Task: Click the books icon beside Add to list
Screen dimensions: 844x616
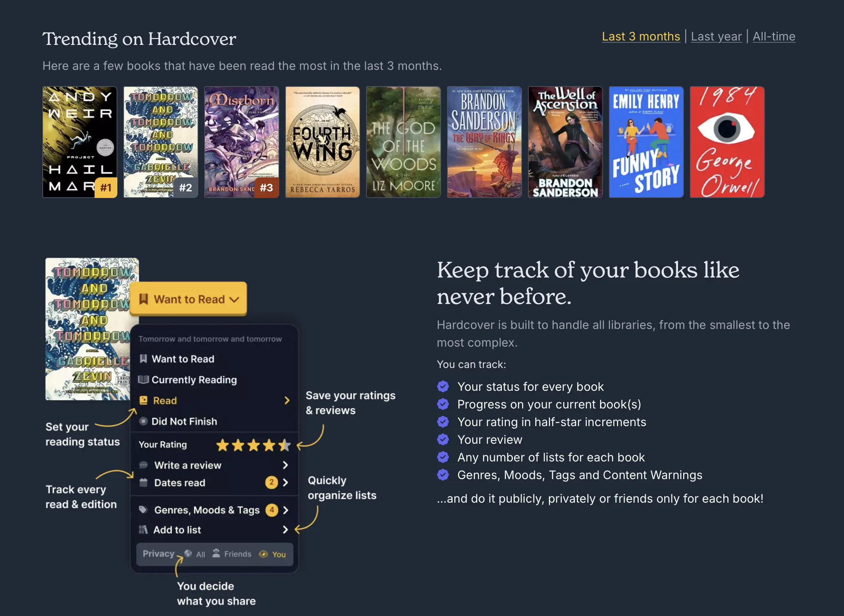Action: point(143,530)
